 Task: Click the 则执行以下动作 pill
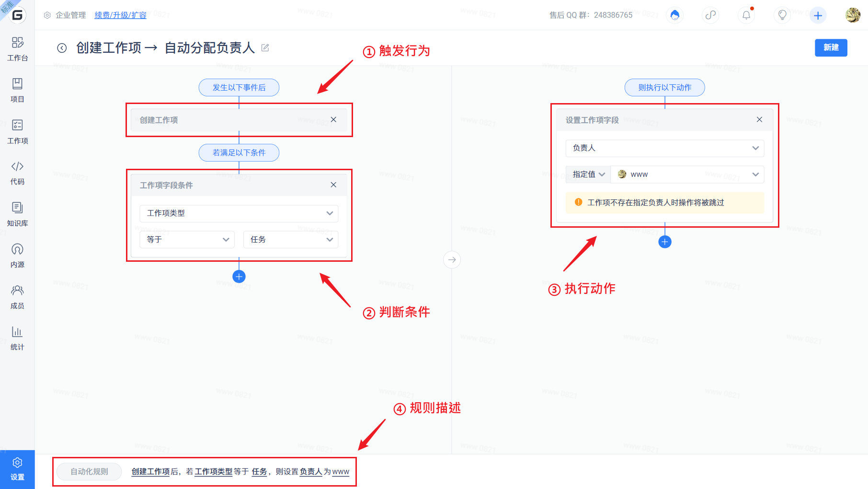tap(665, 87)
